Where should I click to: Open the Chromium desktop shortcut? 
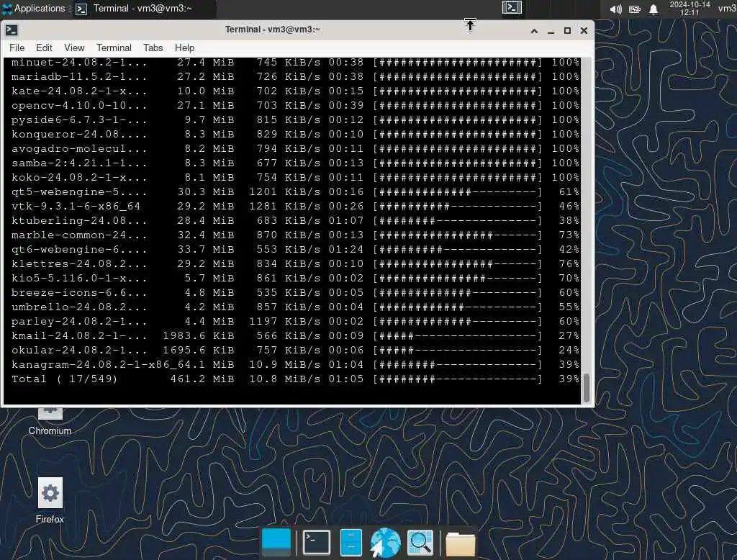coord(50,420)
